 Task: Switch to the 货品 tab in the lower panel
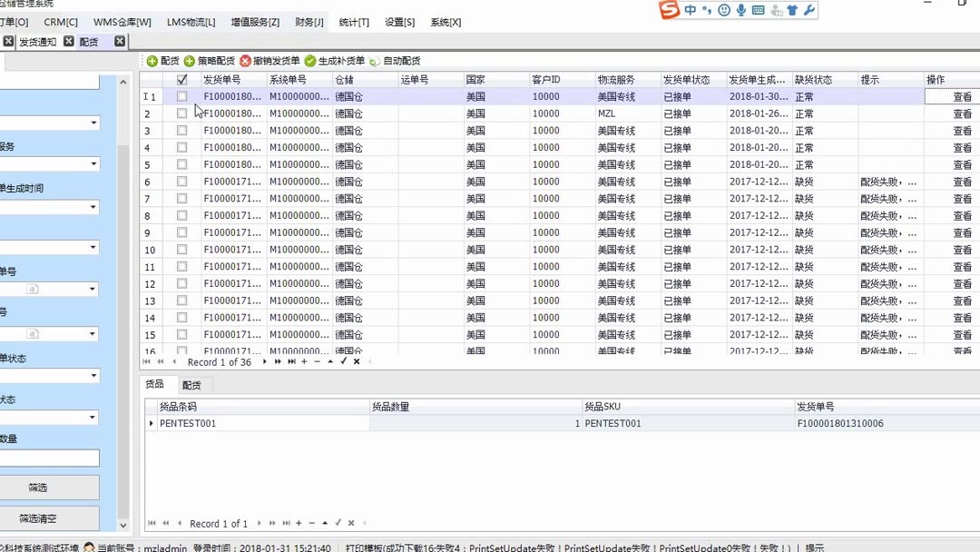click(156, 384)
